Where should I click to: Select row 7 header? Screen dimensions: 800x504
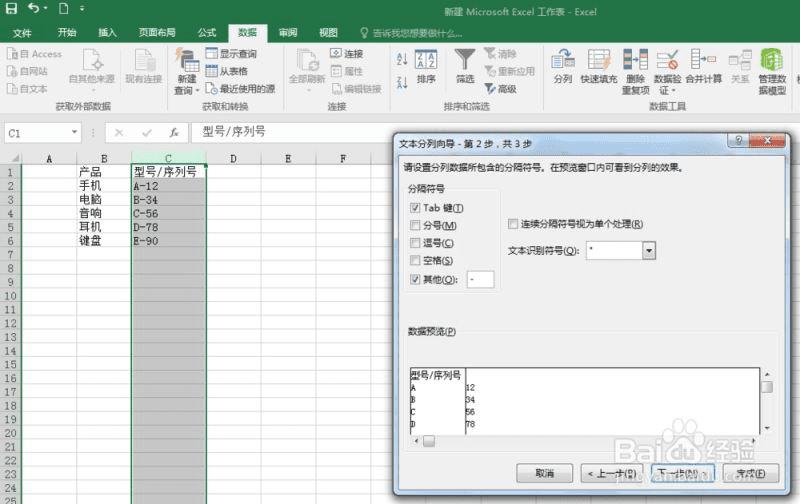[10, 255]
